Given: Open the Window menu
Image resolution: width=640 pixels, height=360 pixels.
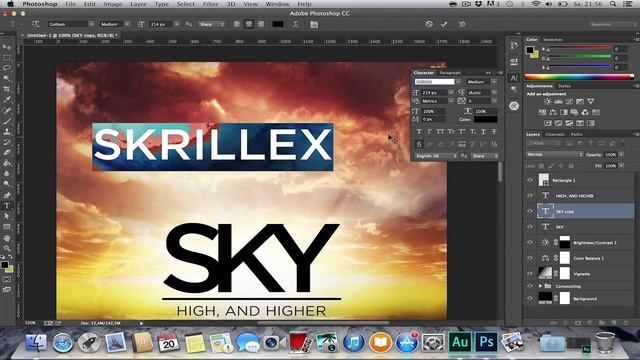Looking at the screenshot, I should pyautogui.click(x=277, y=4).
